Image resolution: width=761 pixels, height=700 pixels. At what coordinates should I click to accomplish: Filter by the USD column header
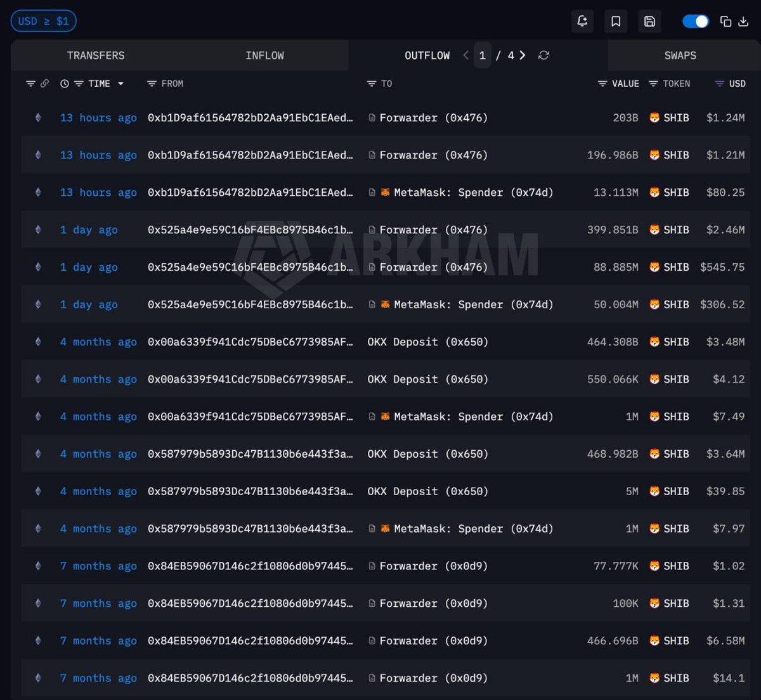730,84
